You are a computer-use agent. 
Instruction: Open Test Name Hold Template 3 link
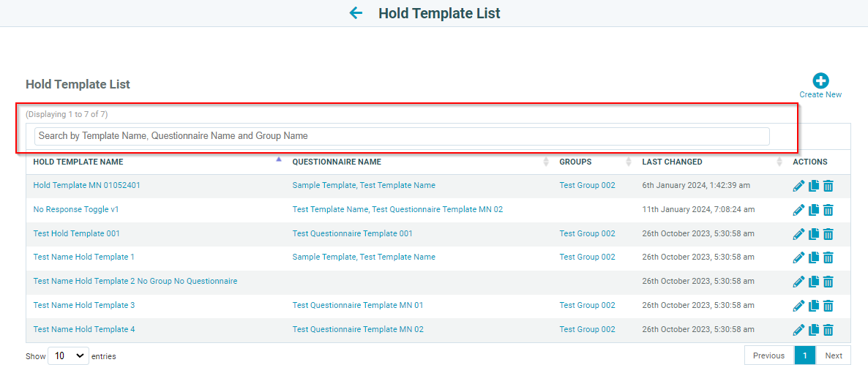click(x=84, y=305)
